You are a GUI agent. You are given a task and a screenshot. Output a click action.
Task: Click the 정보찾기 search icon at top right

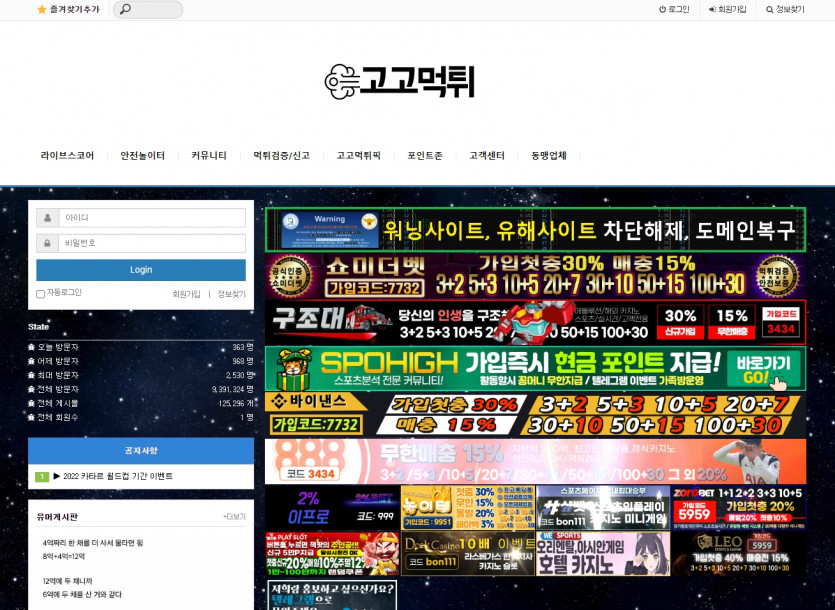pos(769,9)
